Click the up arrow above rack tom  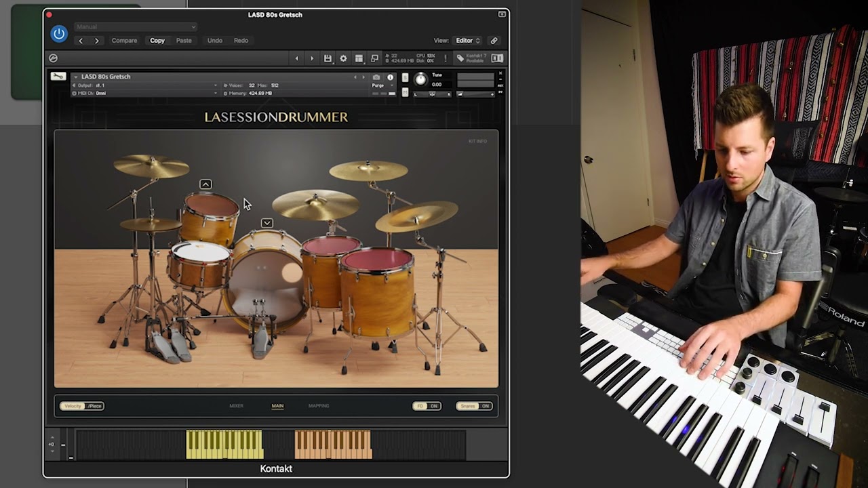click(205, 184)
